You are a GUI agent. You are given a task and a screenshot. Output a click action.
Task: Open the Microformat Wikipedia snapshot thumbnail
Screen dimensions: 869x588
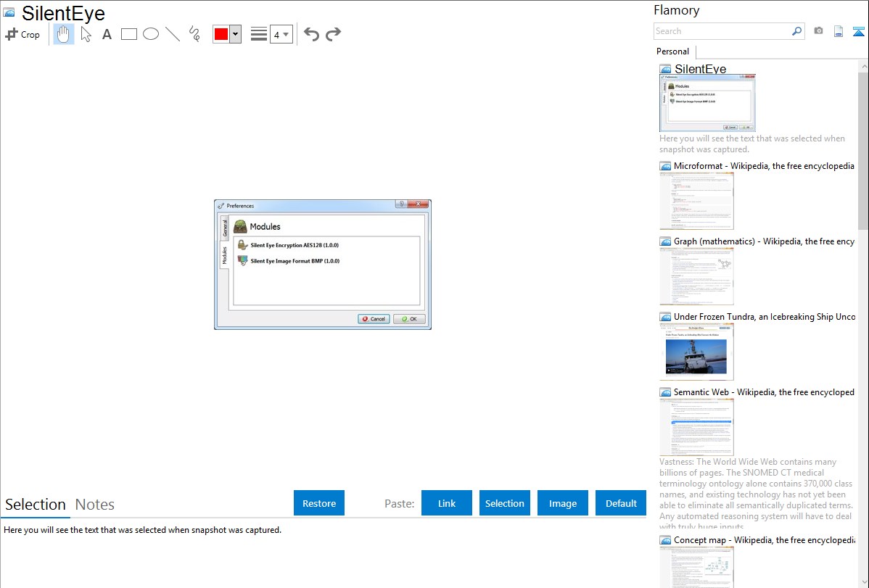(x=696, y=201)
